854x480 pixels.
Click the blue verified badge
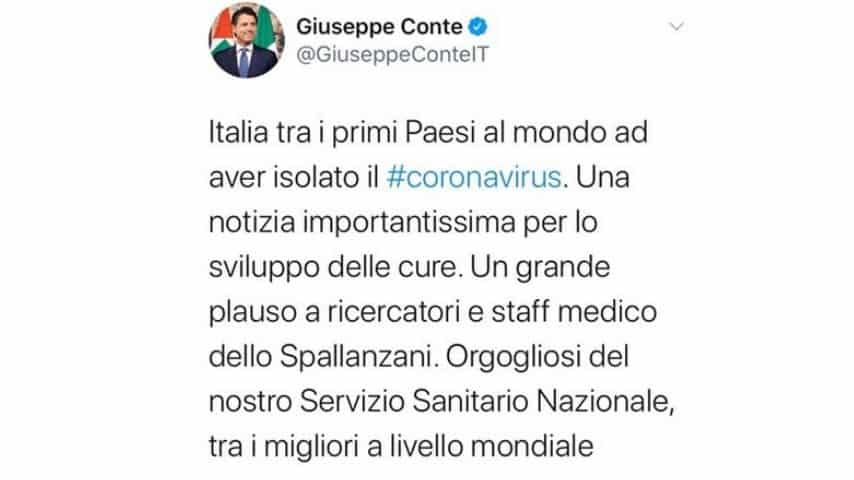tap(478, 26)
